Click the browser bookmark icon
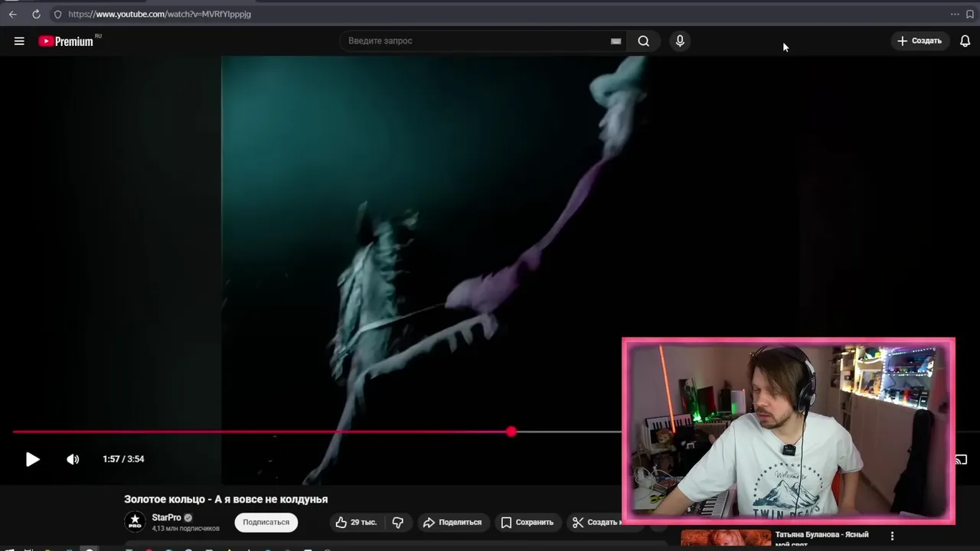Screen dimensions: 980x551 click(x=970, y=14)
